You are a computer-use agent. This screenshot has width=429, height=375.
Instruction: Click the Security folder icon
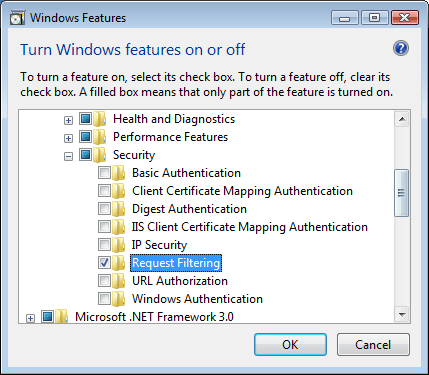99,155
